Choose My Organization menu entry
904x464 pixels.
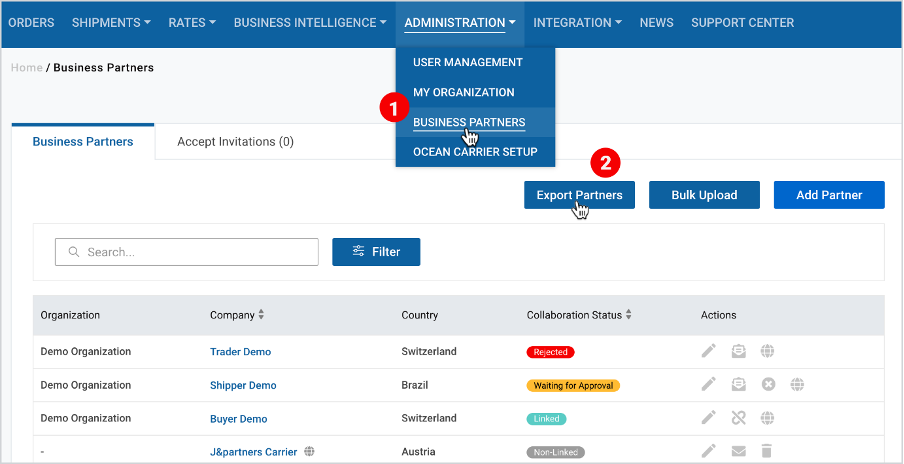464,92
